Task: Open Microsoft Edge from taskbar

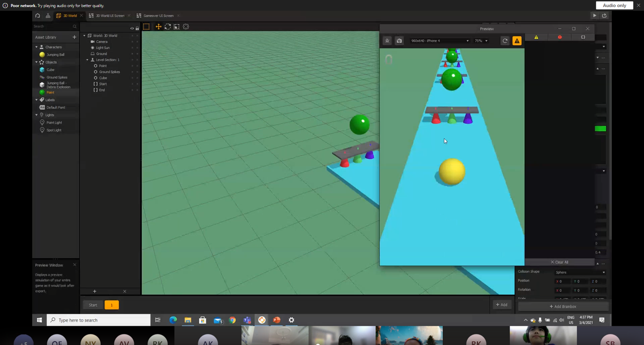Action: (173, 320)
